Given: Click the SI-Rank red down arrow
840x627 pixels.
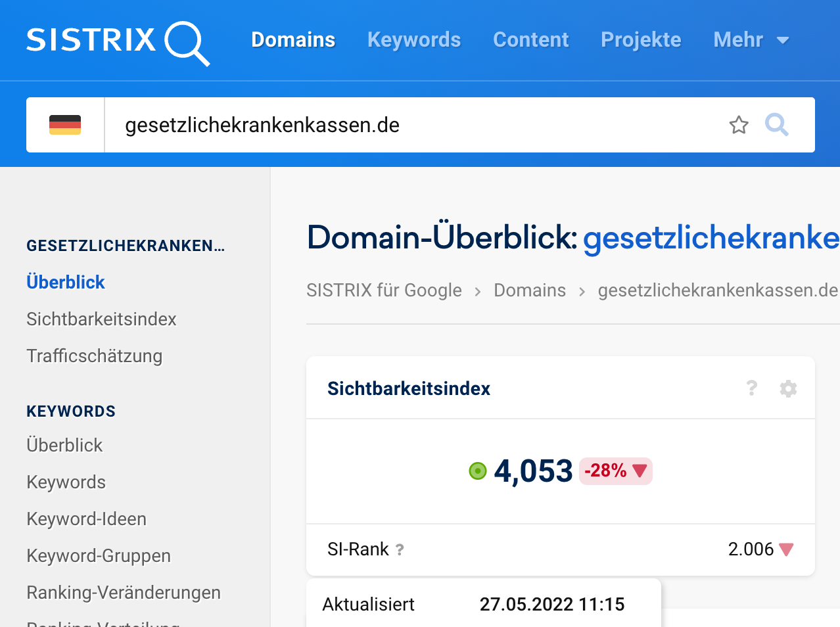Looking at the screenshot, I should 786,549.
